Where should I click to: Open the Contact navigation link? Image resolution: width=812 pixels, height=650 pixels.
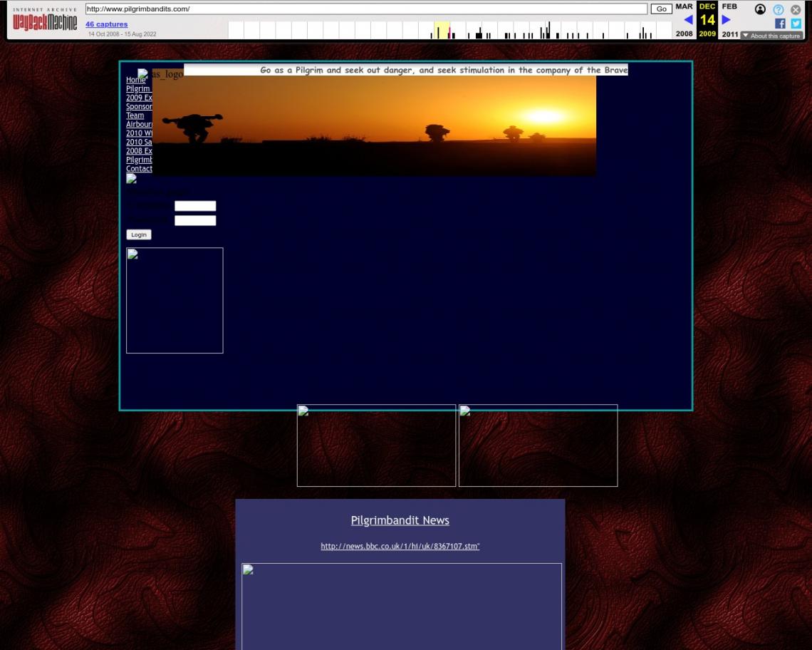[x=139, y=169]
